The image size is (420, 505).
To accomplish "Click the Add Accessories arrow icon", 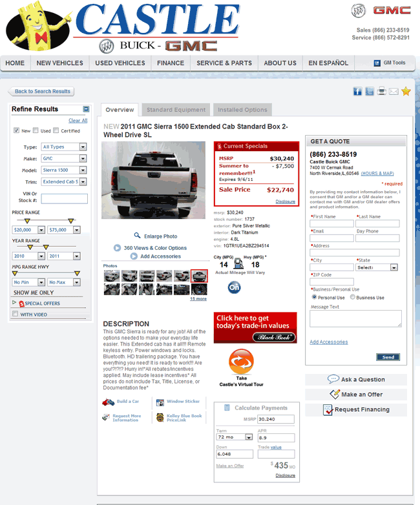I will 134,256.
